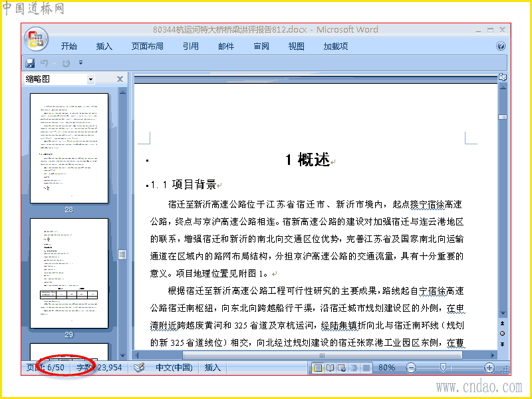The width and height of the screenshot is (532, 399).
Task: Switch to Full Screen Reading view
Action: [330, 368]
